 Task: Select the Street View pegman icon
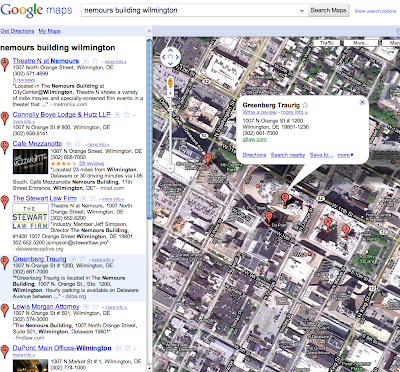tap(170, 82)
